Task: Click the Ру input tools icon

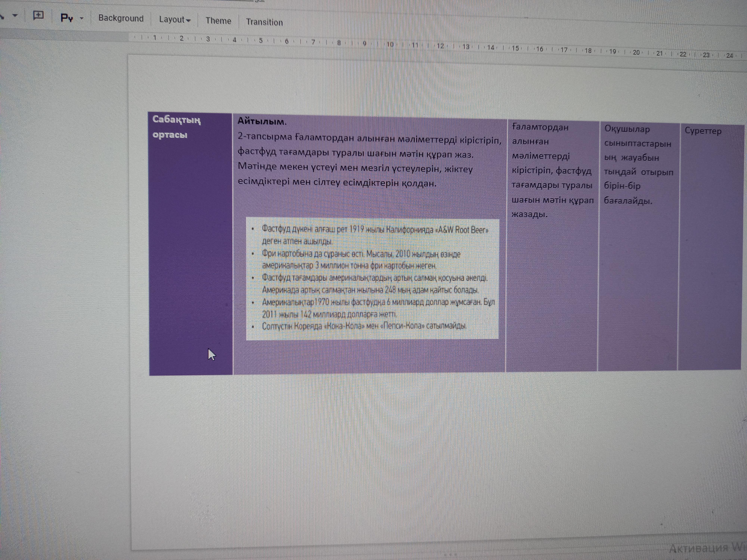Action: (66, 18)
